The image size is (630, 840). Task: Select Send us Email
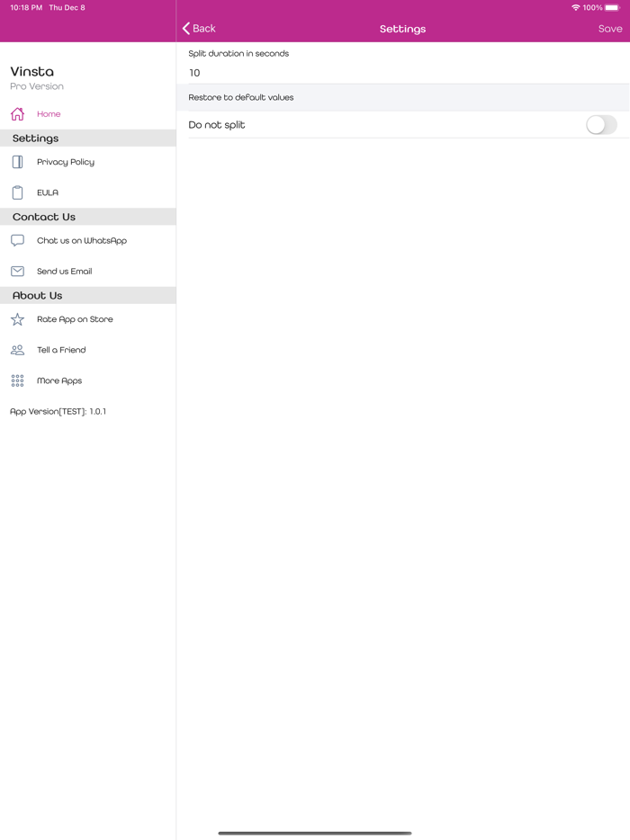point(88,271)
